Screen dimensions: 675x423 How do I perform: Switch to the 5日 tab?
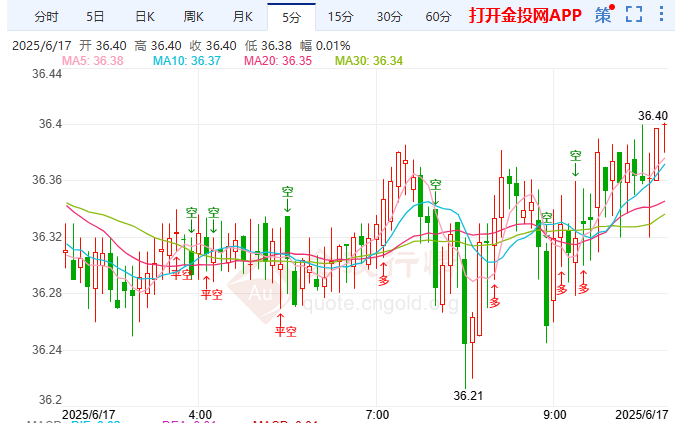pos(95,17)
